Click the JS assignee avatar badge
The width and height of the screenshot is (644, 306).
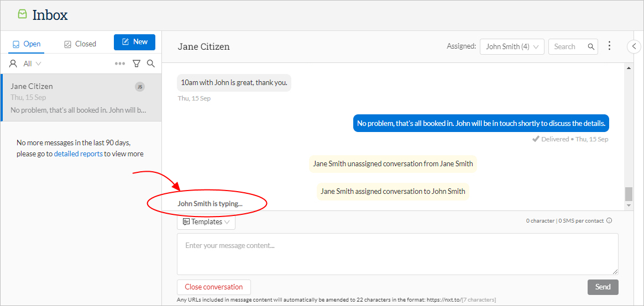coord(140,87)
